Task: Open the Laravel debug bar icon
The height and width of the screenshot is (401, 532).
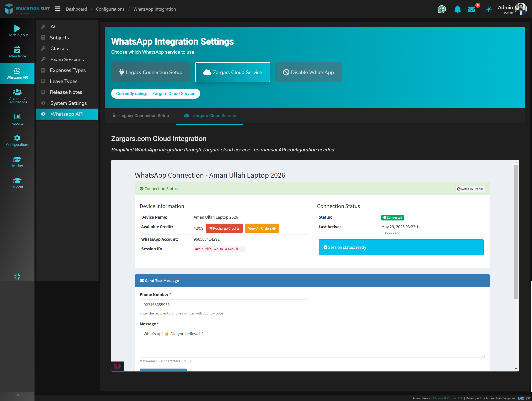Action: [x=117, y=366]
